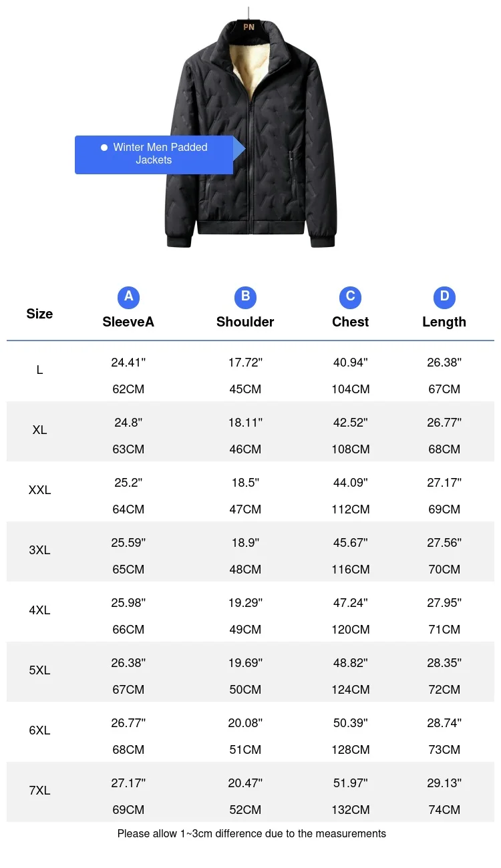Click the PN logo on hanger

point(249,27)
